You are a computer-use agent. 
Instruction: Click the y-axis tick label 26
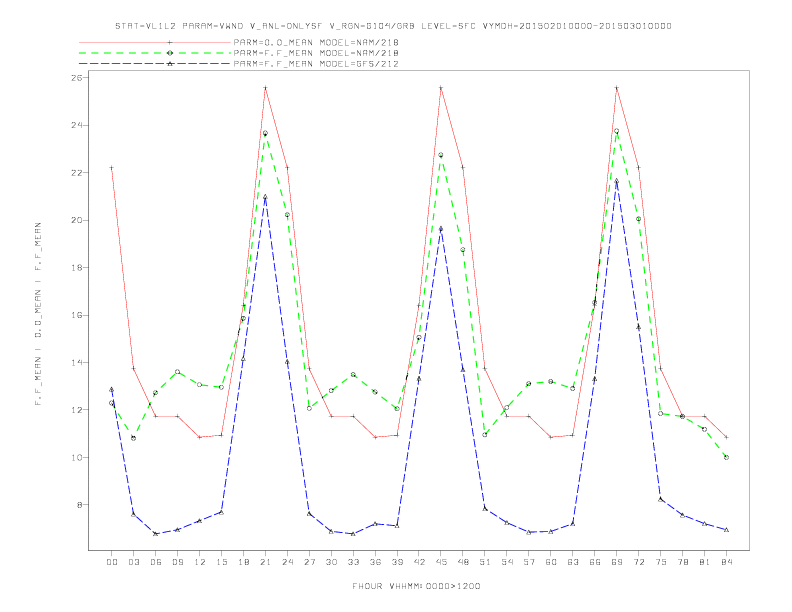coord(76,78)
